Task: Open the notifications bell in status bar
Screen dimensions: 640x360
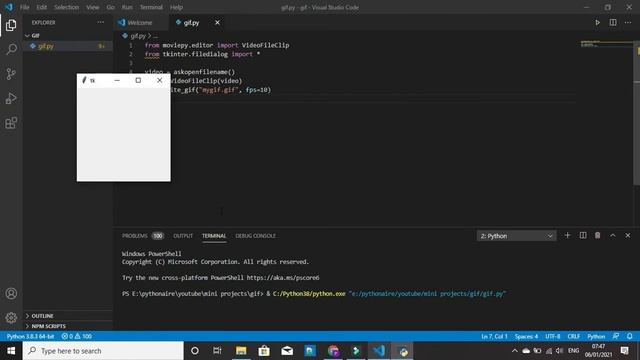Action: (x=630, y=336)
